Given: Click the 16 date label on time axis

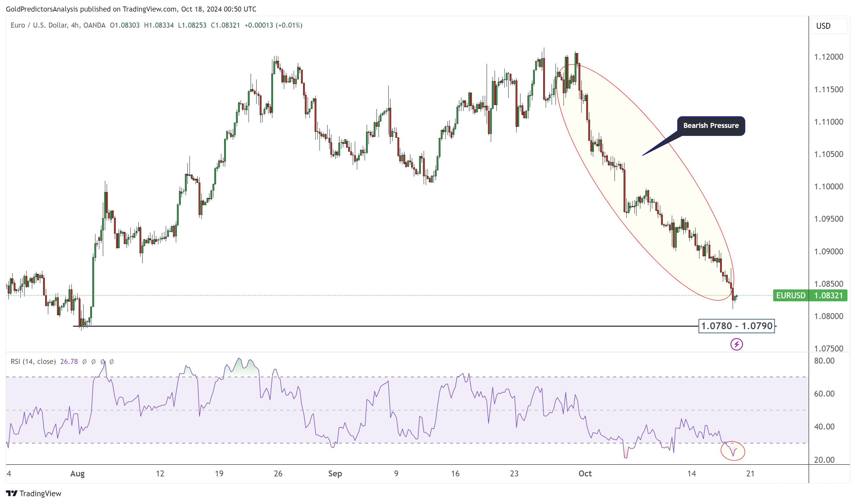Looking at the screenshot, I should pos(455,473).
